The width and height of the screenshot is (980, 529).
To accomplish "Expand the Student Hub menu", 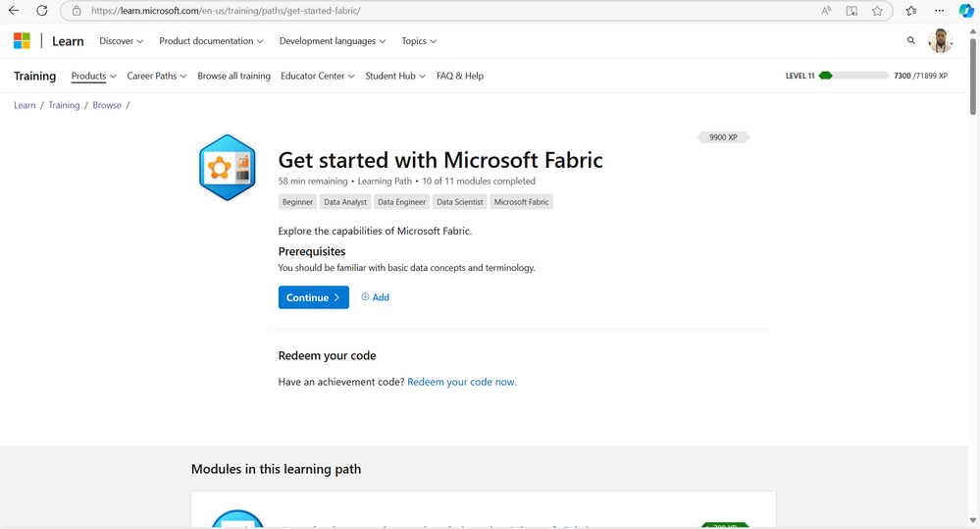I will point(395,76).
